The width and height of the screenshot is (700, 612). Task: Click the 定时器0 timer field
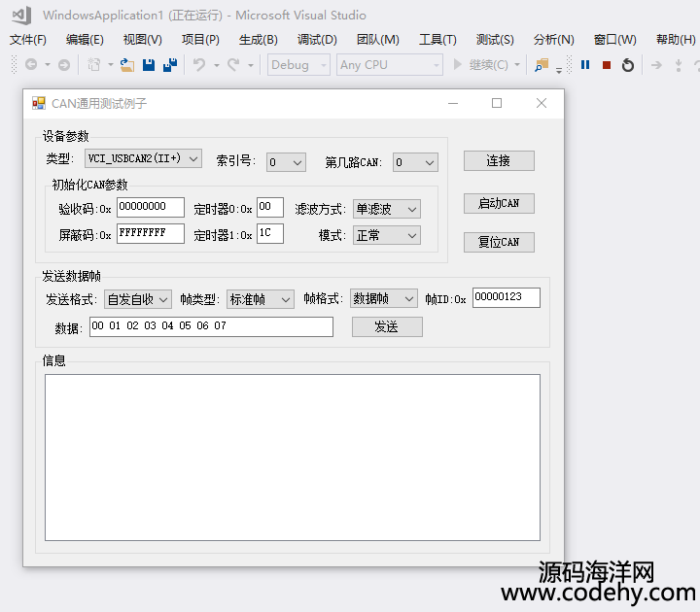click(x=270, y=208)
